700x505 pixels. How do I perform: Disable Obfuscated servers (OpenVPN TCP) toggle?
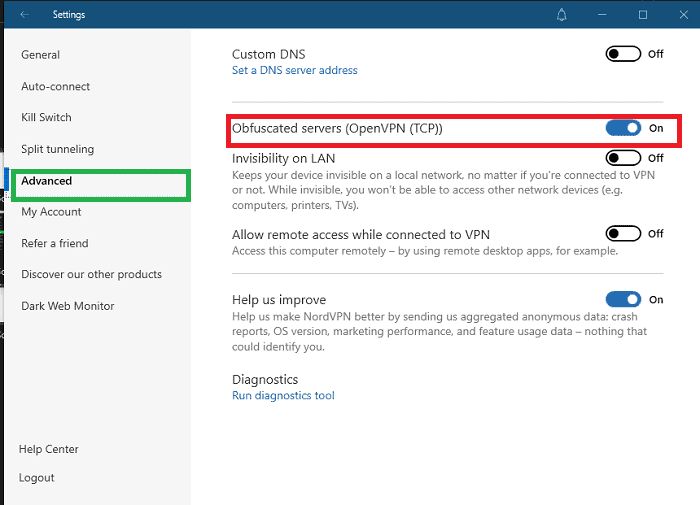click(623, 128)
